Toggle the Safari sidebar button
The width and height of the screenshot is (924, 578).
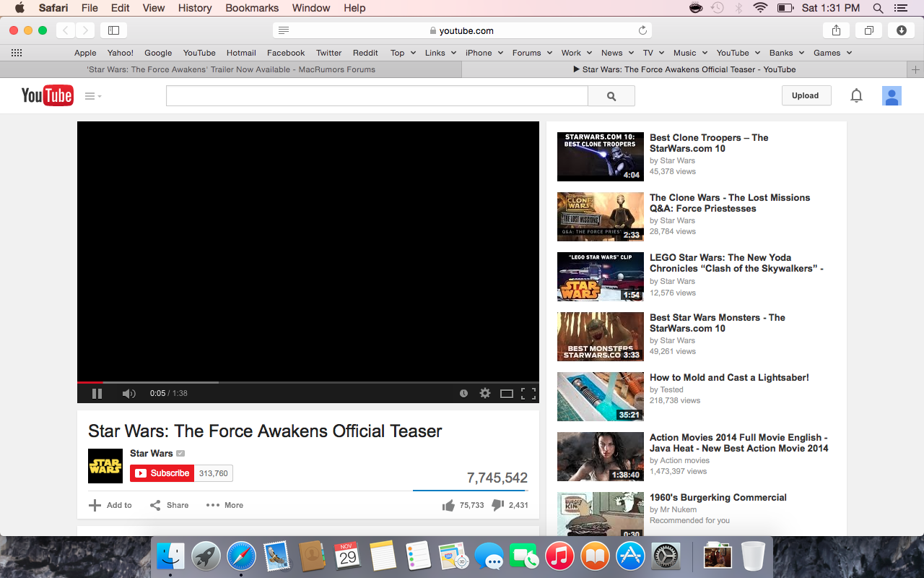tap(113, 30)
